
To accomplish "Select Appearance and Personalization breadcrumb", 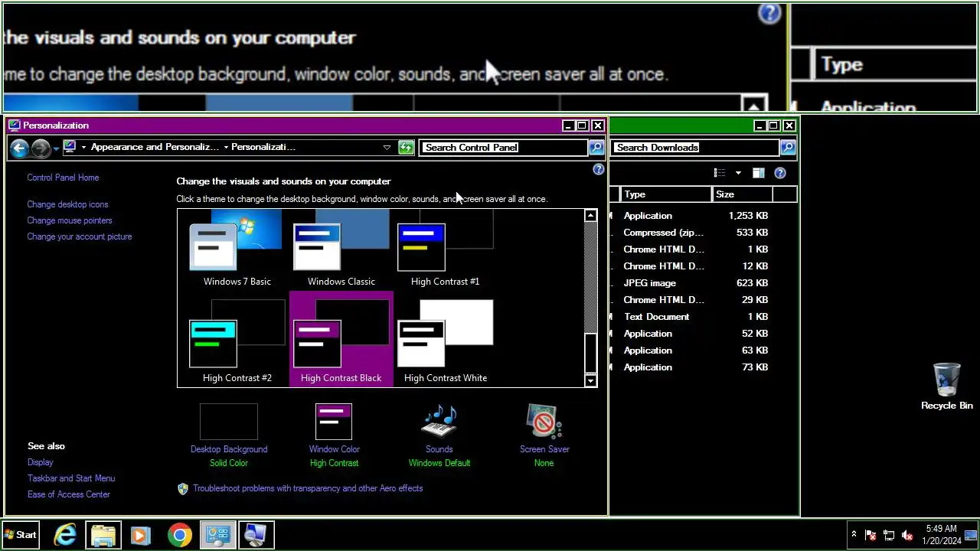I will [155, 147].
